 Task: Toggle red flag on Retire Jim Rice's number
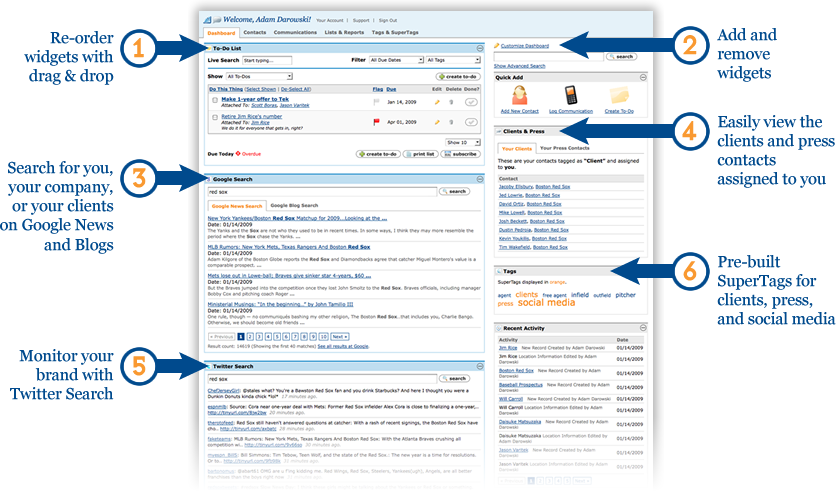click(x=376, y=122)
